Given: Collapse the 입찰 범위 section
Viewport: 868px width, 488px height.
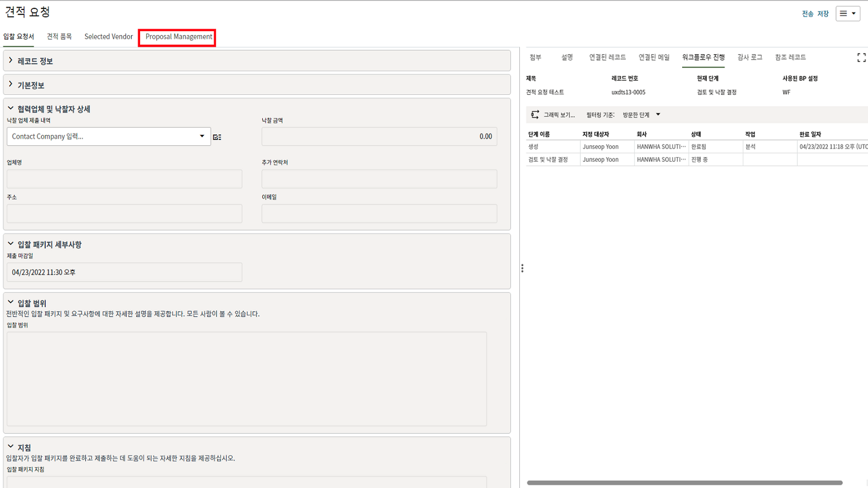Looking at the screenshot, I should pos(11,303).
